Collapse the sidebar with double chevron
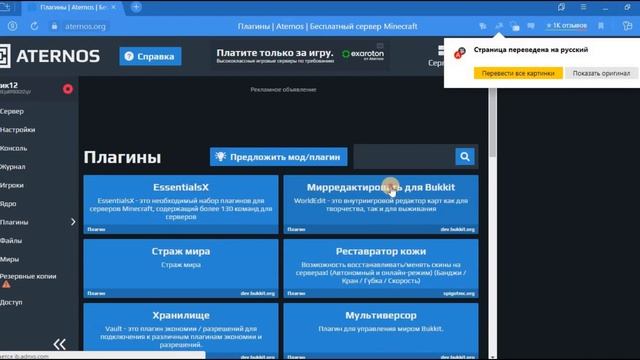Viewport: 640px width, 360px height. coord(60,344)
